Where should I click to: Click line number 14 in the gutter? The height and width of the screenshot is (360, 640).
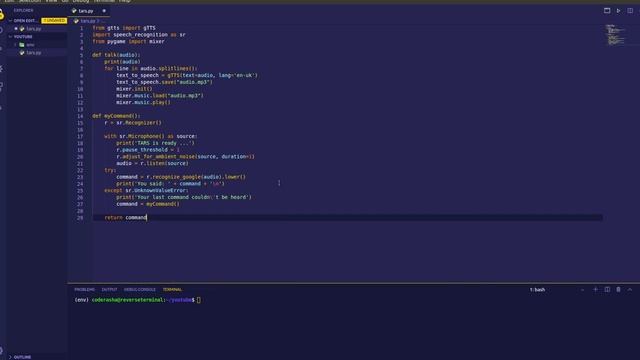80,116
